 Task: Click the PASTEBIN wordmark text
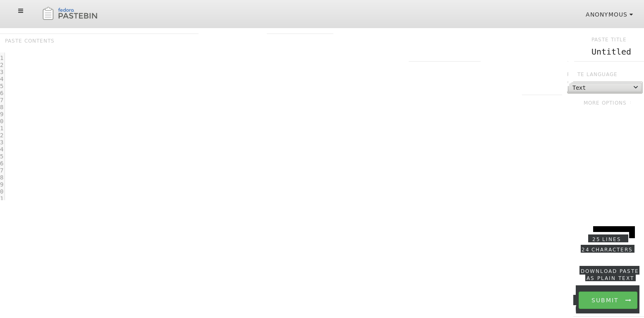(78, 16)
